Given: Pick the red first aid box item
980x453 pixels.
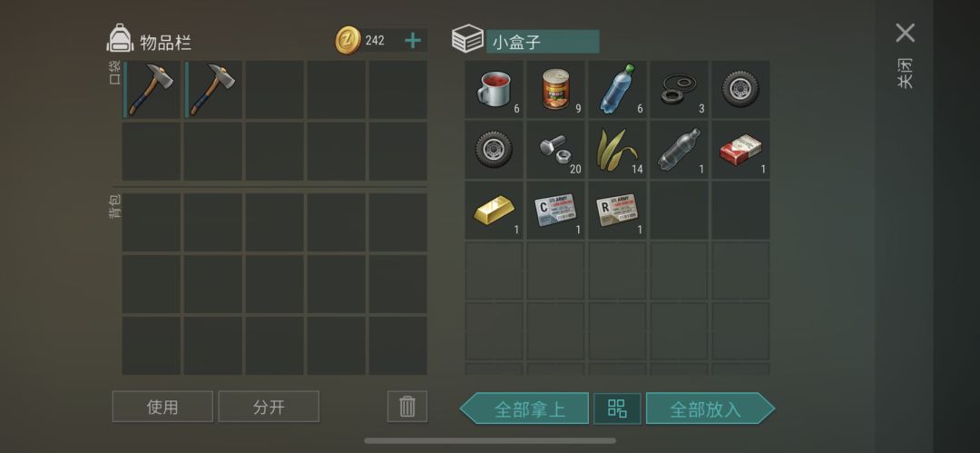Looking at the screenshot, I should pos(740,150).
